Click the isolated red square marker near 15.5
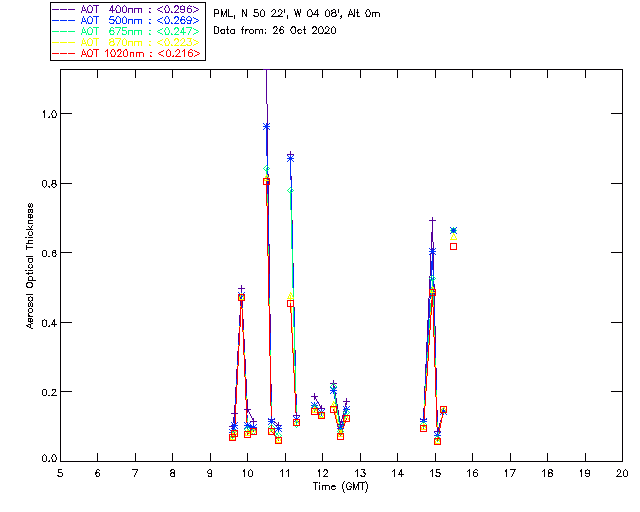The width and height of the screenshot is (640, 512). [453, 246]
